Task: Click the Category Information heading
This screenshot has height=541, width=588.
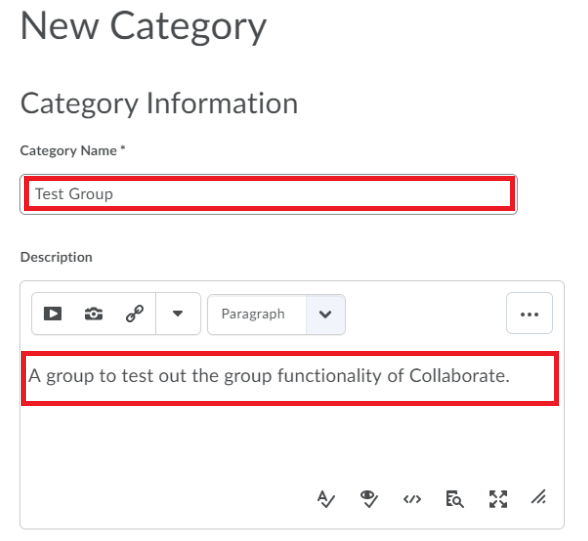Action: pyautogui.click(x=159, y=104)
